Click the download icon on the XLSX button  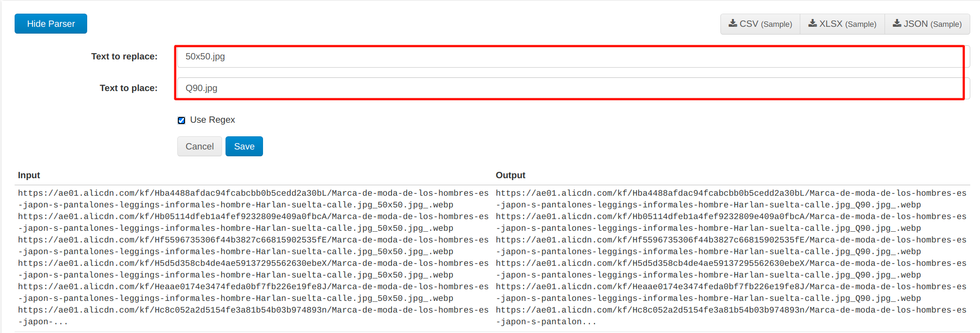(812, 23)
